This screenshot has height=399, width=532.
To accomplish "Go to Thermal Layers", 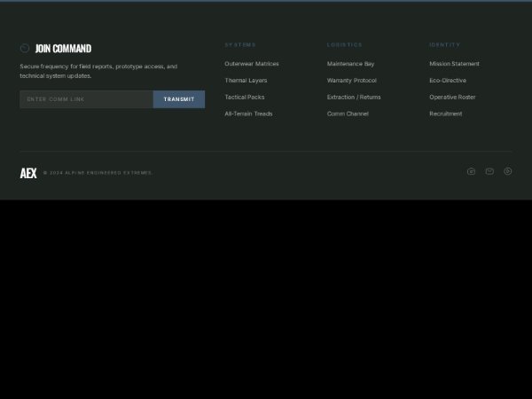I will 246,81.
